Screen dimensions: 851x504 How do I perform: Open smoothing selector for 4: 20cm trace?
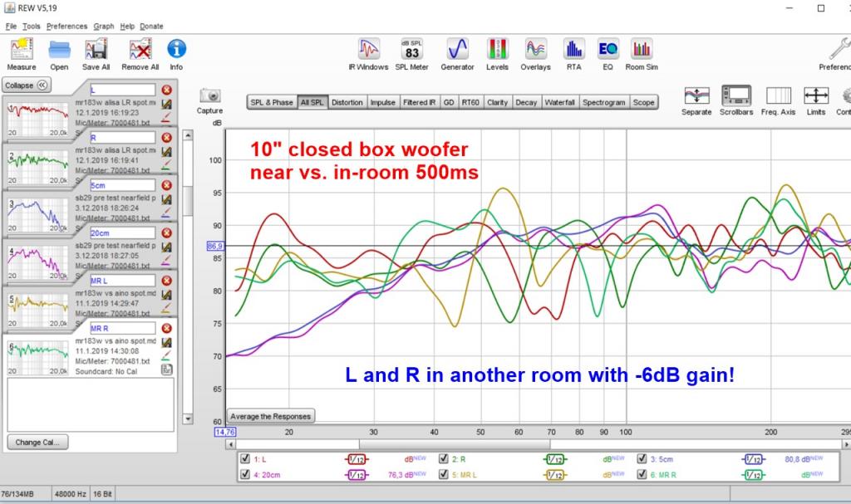(x=356, y=475)
